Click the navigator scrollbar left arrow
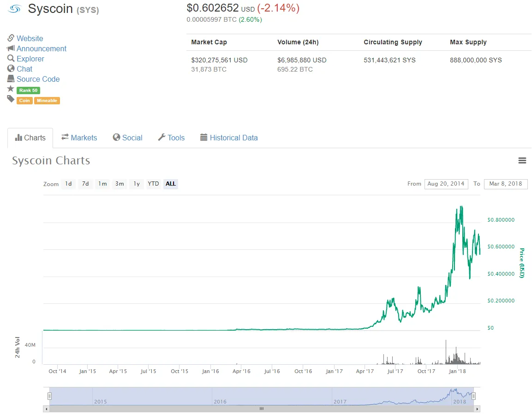 [x=46, y=409]
